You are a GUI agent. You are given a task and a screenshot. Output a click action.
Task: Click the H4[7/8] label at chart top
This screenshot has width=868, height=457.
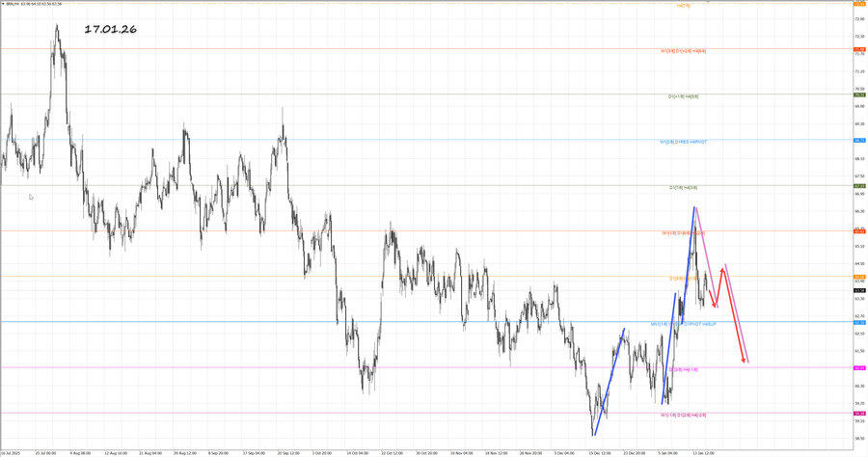683,6
